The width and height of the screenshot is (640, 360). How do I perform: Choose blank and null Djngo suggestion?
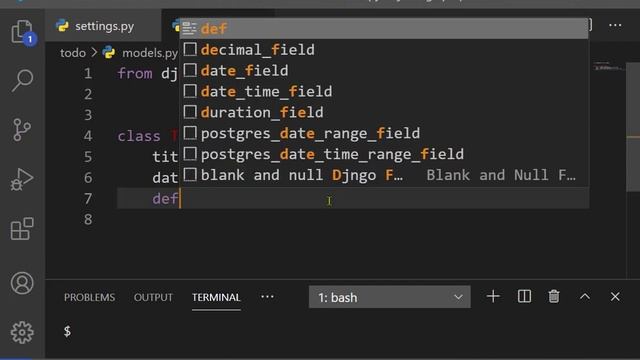pos(384,175)
